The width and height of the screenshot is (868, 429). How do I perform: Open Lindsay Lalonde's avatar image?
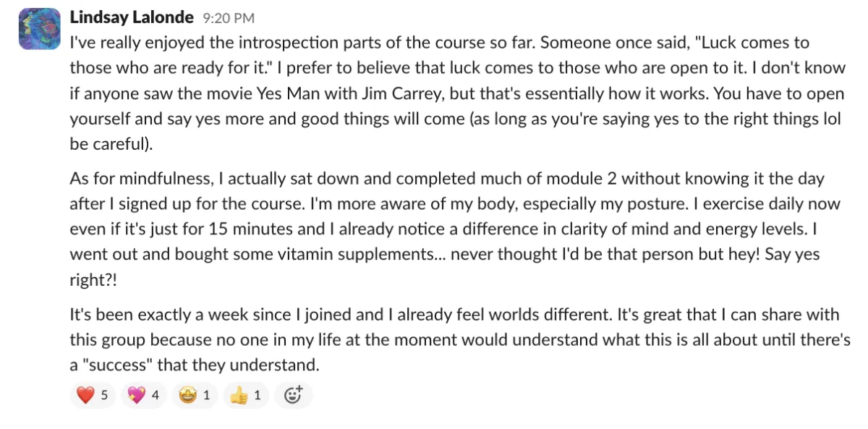pos(40,29)
